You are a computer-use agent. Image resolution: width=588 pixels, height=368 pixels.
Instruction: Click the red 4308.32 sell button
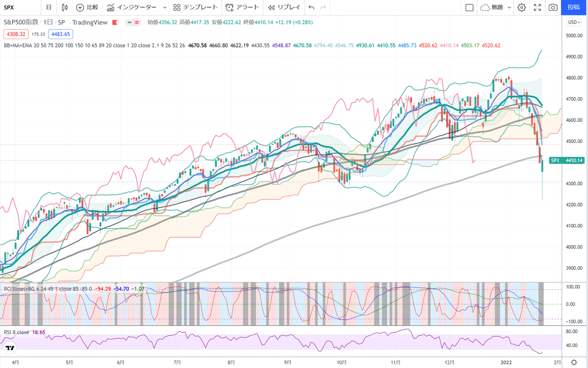click(x=17, y=34)
